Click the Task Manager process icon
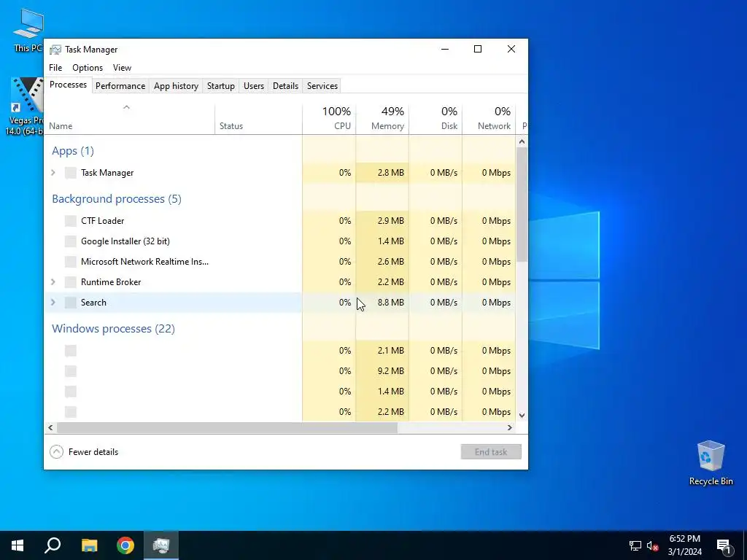The image size is (747, 560). 71,173
